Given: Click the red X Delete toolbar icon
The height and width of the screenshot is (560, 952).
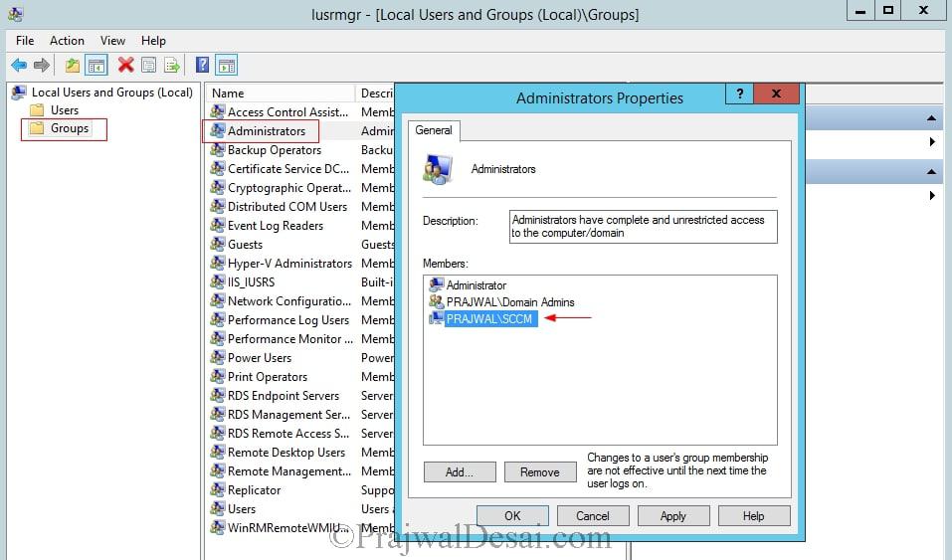Looking at the screenshot, I should click(x=125, y=65).
